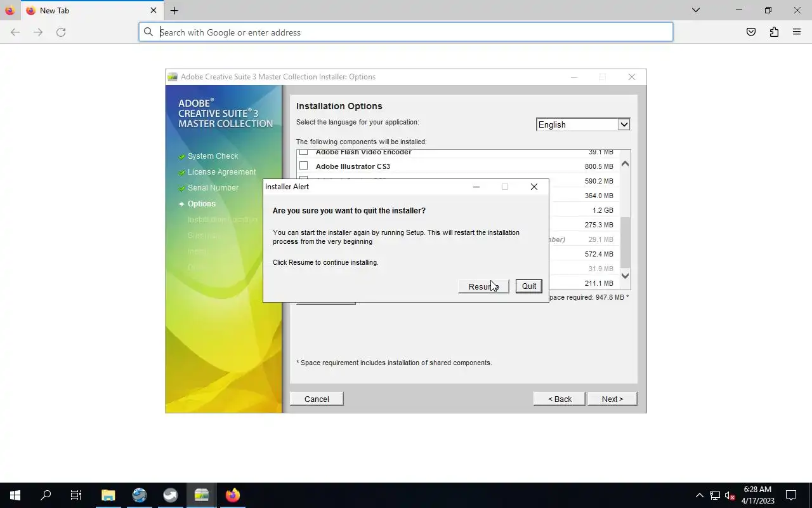Viewport: 812px width, 508px height.
Task: Click Quit in the Installer Alert dialog
Action: point(529,286)
